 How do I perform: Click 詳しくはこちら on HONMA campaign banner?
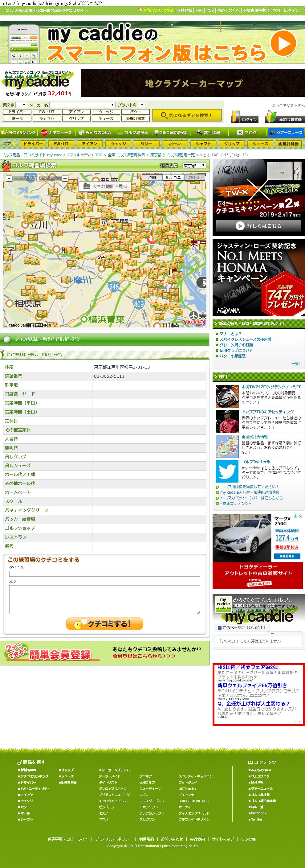coord(258,226)
